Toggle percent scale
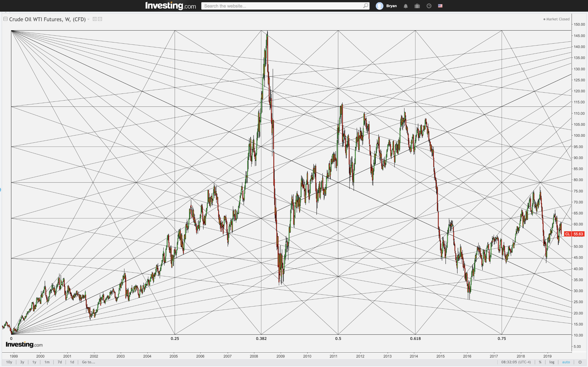 point(540,362)
